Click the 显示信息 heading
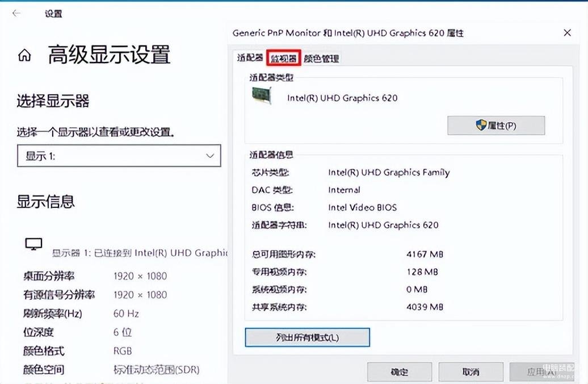 46,202
